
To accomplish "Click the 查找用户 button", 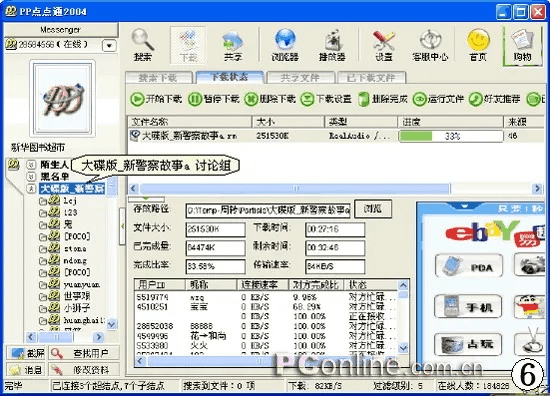I will [x=83, y=353].
